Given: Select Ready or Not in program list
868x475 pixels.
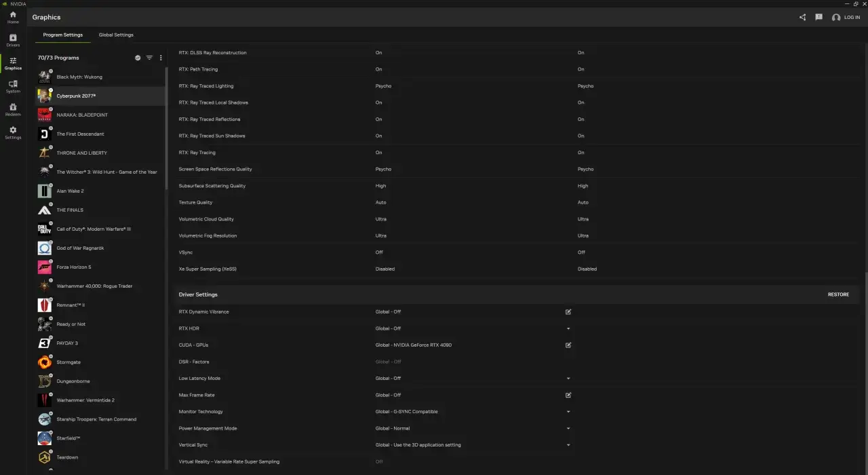Looking at the screenshot, I should (x=101, y=324).
